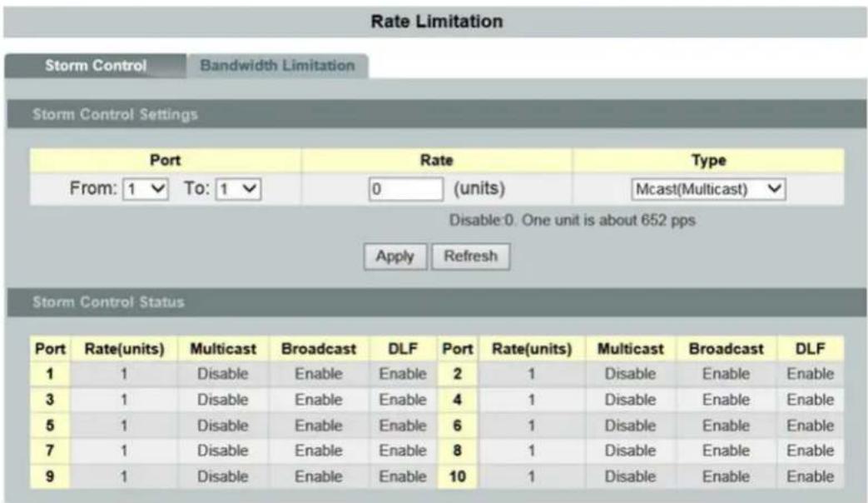Select the Port 3 cell in status table
868x503 pixels.
pyautogui.click(x=50, y=400)
